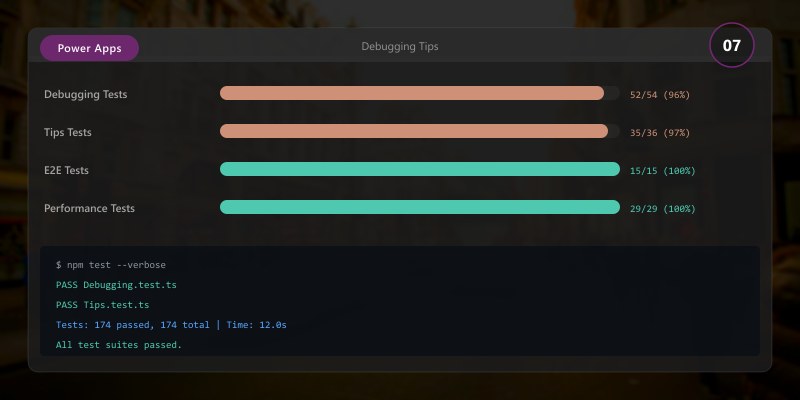Click the PASS Tips.test.ts line
Screen dimensions: 800x400
(x=103, y=305)
